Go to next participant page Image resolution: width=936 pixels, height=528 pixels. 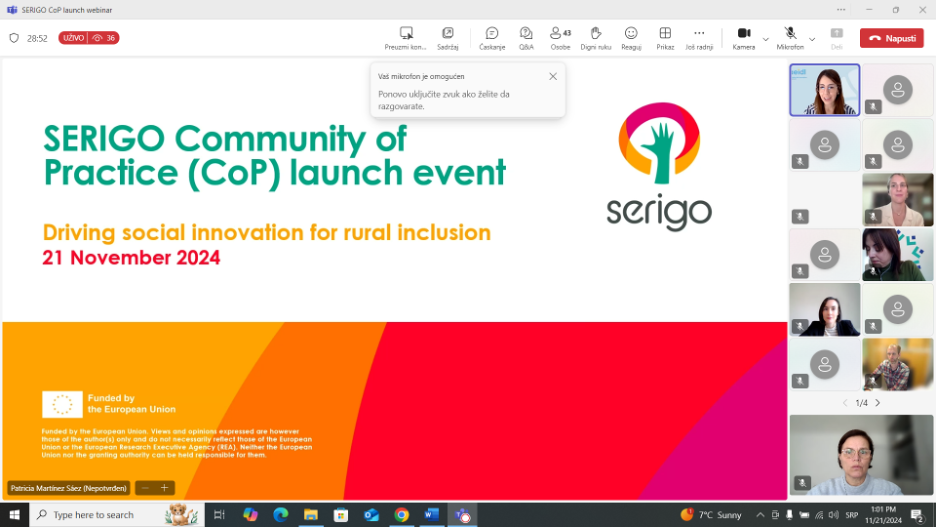coord(878,403)
